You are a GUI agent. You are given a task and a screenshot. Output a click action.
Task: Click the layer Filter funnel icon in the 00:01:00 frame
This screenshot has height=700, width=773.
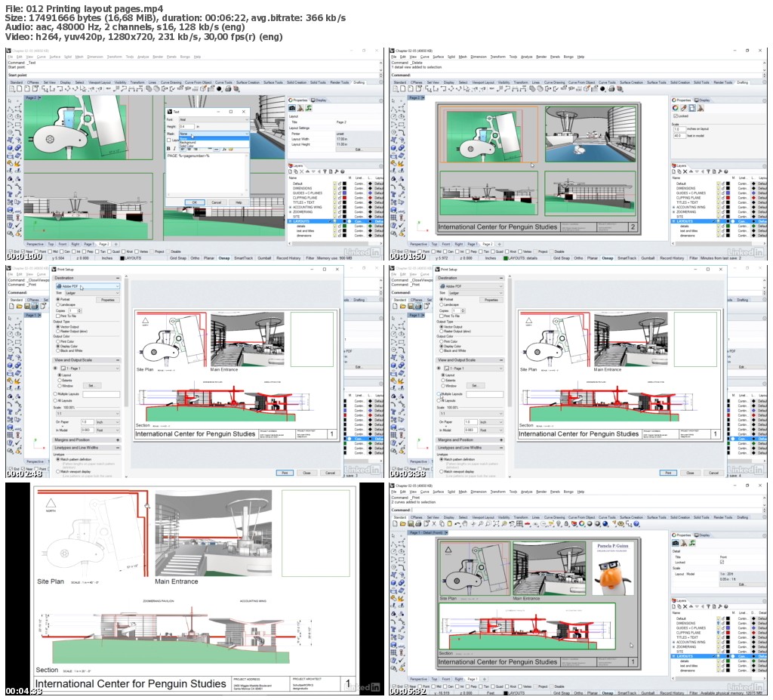pos(325,171)
